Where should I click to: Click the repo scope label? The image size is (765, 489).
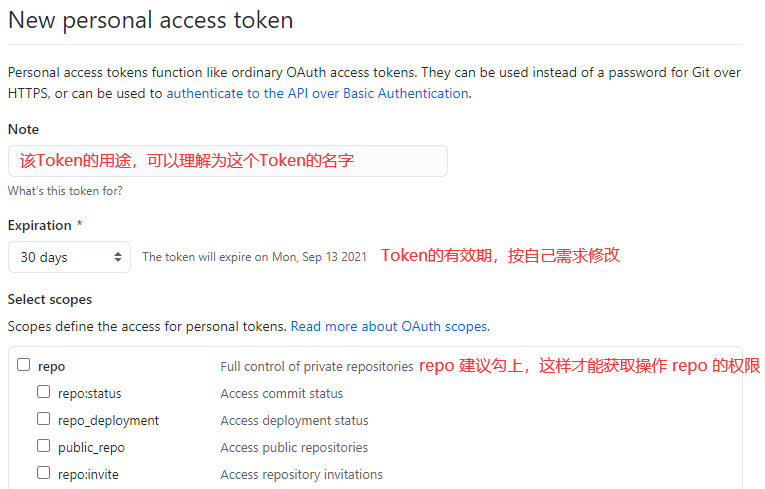[51, 367]
